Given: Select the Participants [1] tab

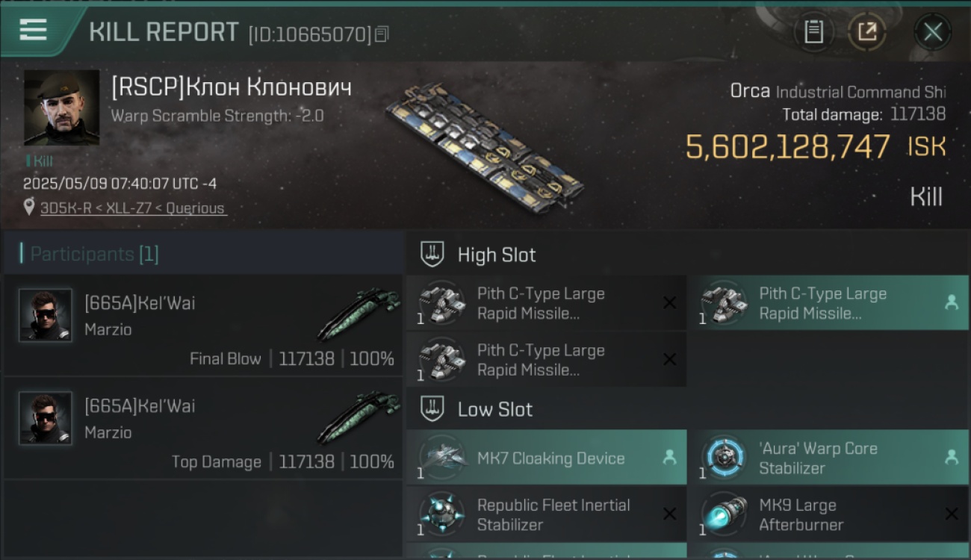Looking at the screenshot, I should pos(94,254).
